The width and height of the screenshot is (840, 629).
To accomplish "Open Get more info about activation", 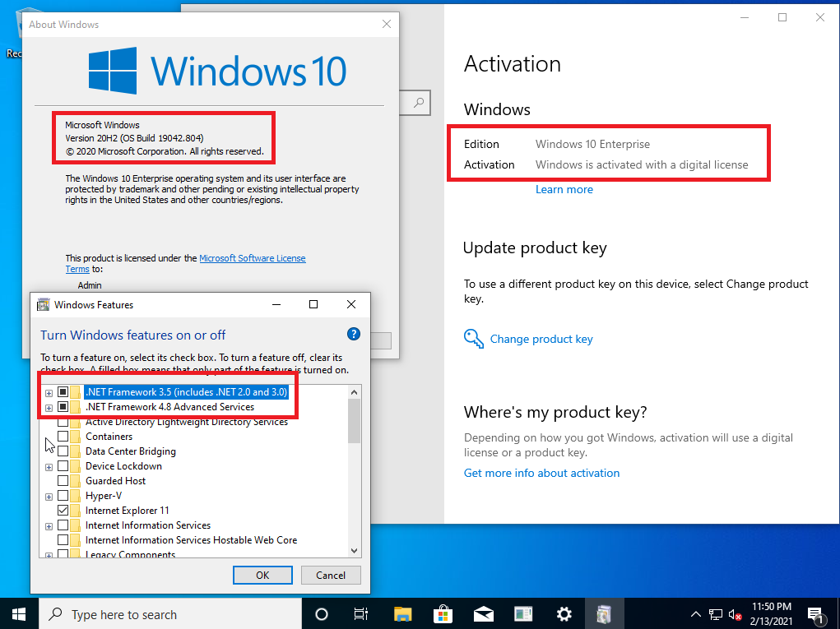I will click(x=541, y=474).
